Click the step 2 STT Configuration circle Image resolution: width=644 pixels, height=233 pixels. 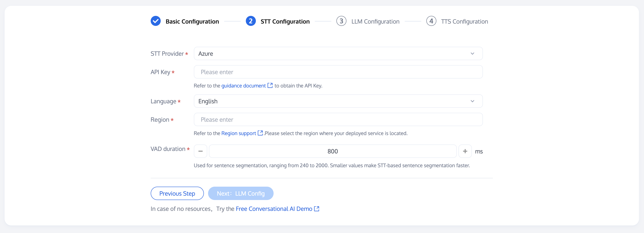(250, 21)
